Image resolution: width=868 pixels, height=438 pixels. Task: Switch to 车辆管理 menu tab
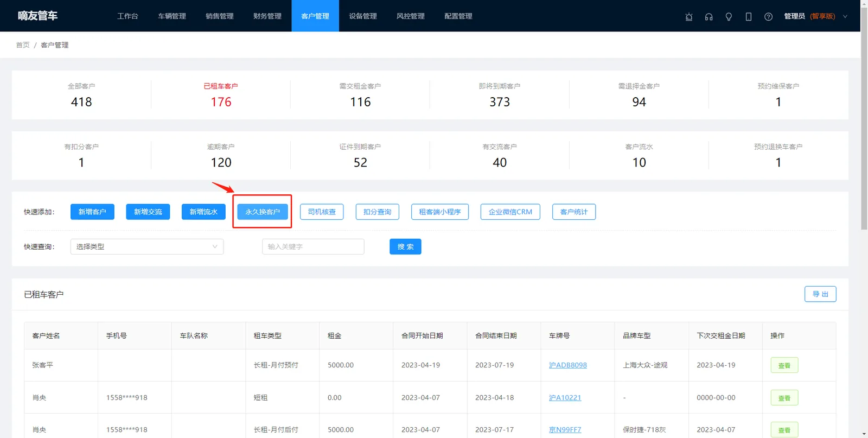(172, 16)
